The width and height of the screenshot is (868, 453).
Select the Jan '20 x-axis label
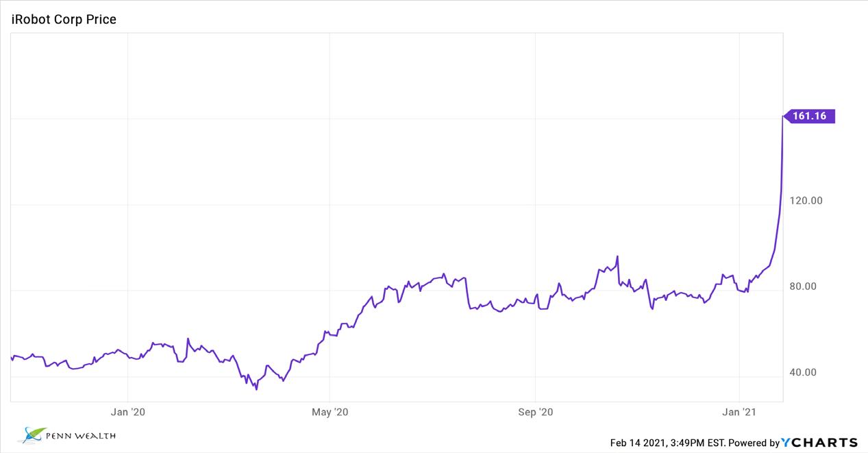(x=128, y=412)
